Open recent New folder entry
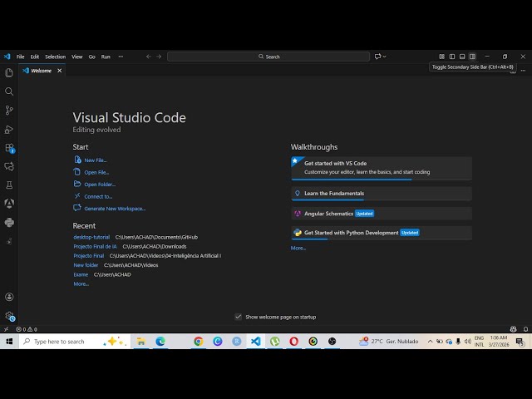The width and height of the screenshot is (532, 399). click(x=86, y=265)
